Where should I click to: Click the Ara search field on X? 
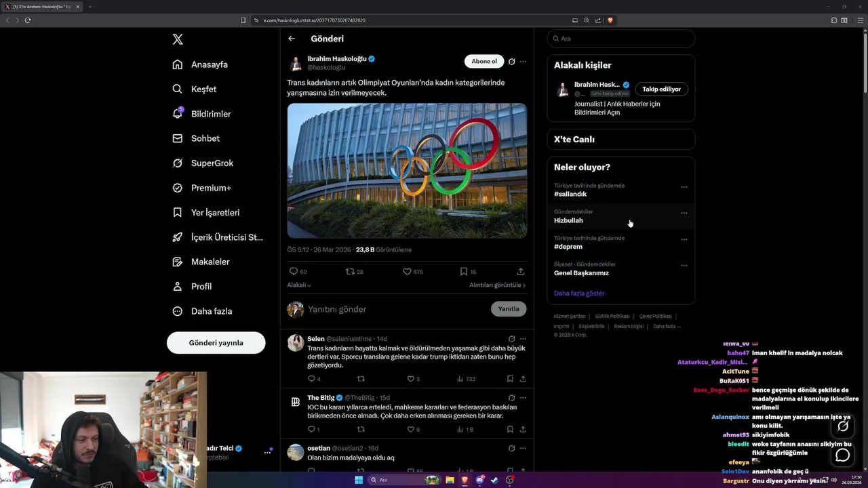[621, 39]
